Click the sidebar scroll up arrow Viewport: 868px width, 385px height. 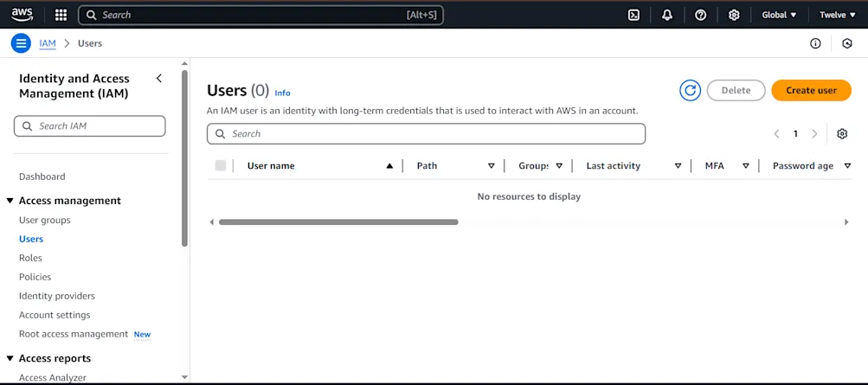[185, 64]
